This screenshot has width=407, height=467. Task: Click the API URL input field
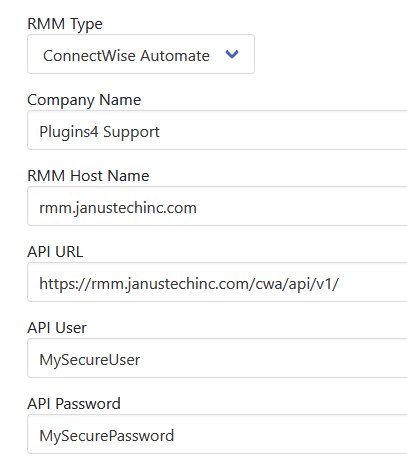point(217,282)
